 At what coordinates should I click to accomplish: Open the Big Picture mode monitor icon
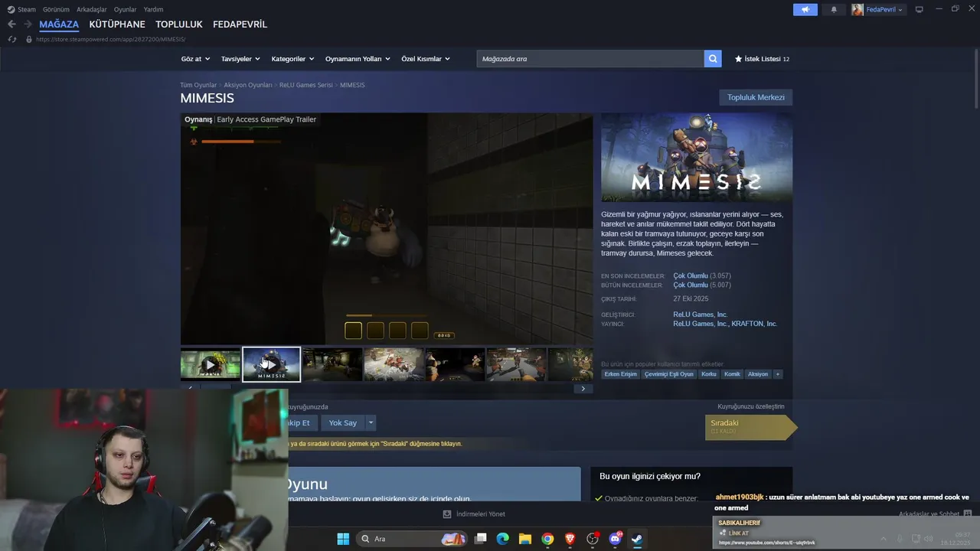[919, 9]
